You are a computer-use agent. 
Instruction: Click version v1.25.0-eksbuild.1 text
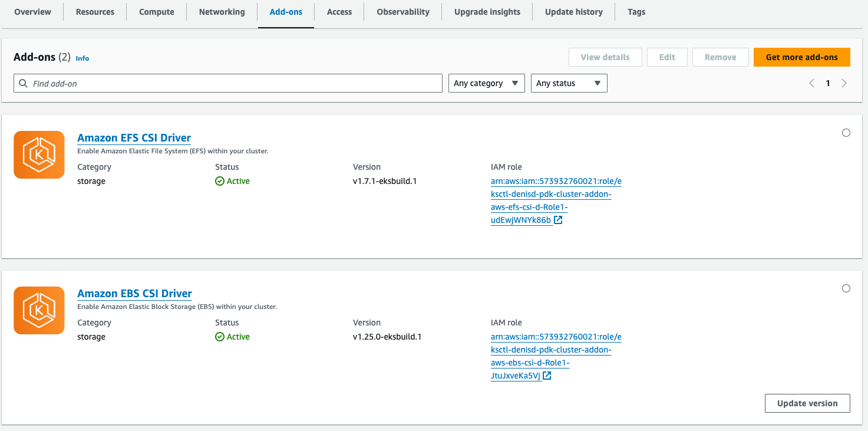(x=387, y=337)
